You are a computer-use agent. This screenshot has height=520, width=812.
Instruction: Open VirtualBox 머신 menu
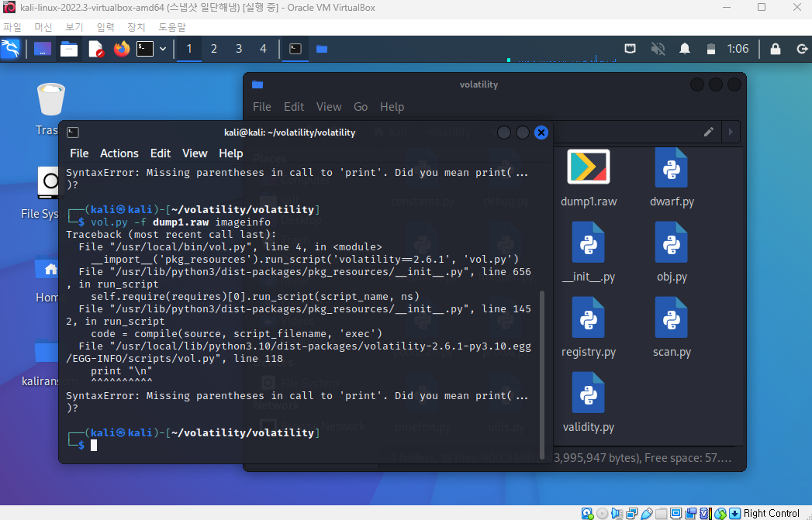[x=43, y=27]
